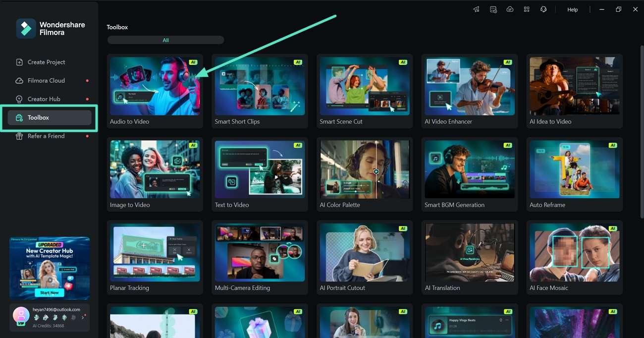Open the task history list icon
The width and height of the screenshot is (644, 338).
[493, 9]
